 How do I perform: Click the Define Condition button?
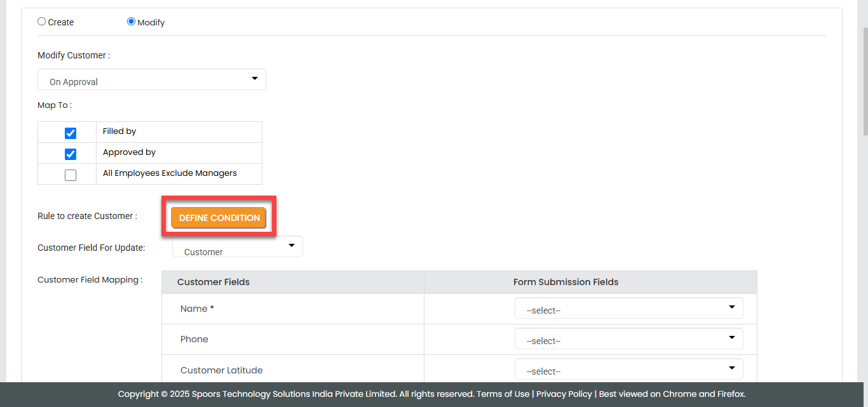[219, 218]
